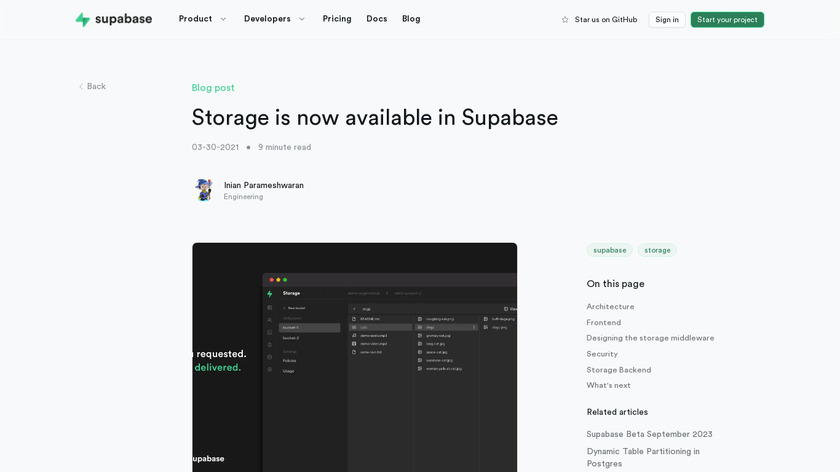Screen dimensions: 840x472
Task: Open the author name Inian Parameshwaran
Action: tap(263, 185)
